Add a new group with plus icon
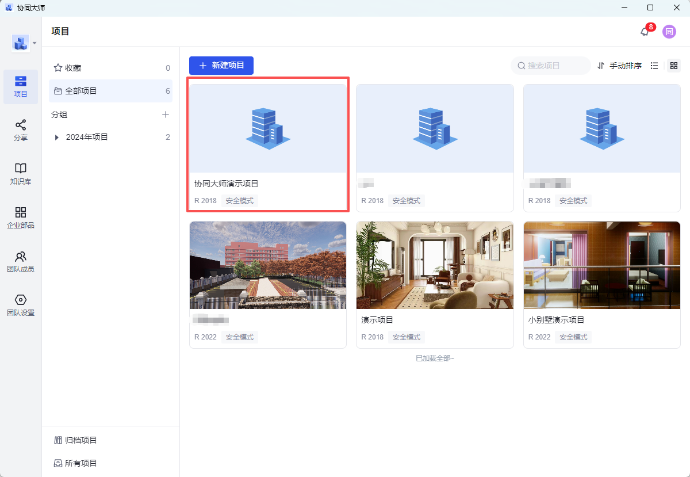Viewport: 690px width, 477px height. (166, 115)
